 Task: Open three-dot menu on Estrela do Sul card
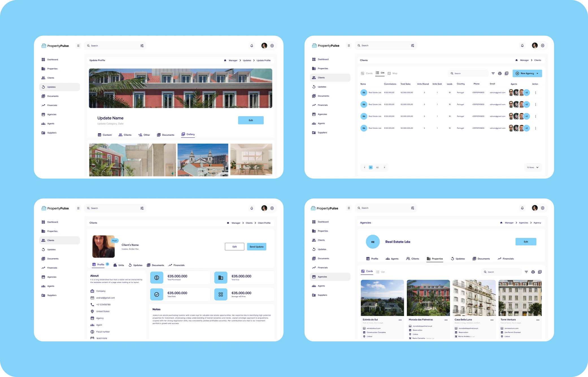(x=400, y=320)
